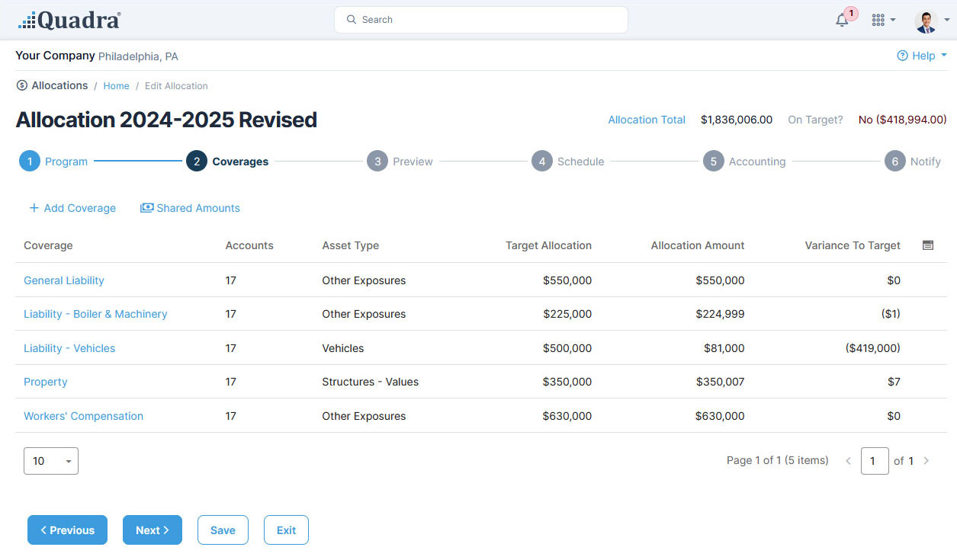Click the page number input field
Image resolution: width=957 pixels, height=560 pixels.
[x=875, y=461]
